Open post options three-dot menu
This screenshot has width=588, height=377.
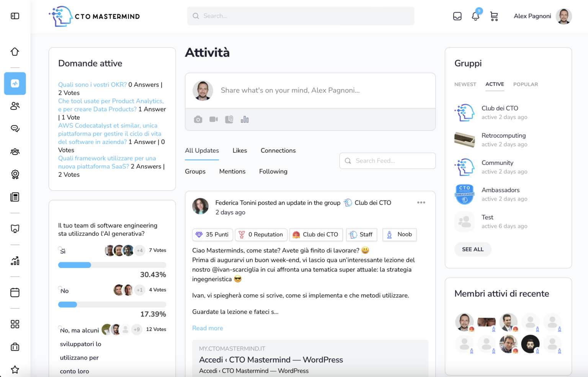421,202
